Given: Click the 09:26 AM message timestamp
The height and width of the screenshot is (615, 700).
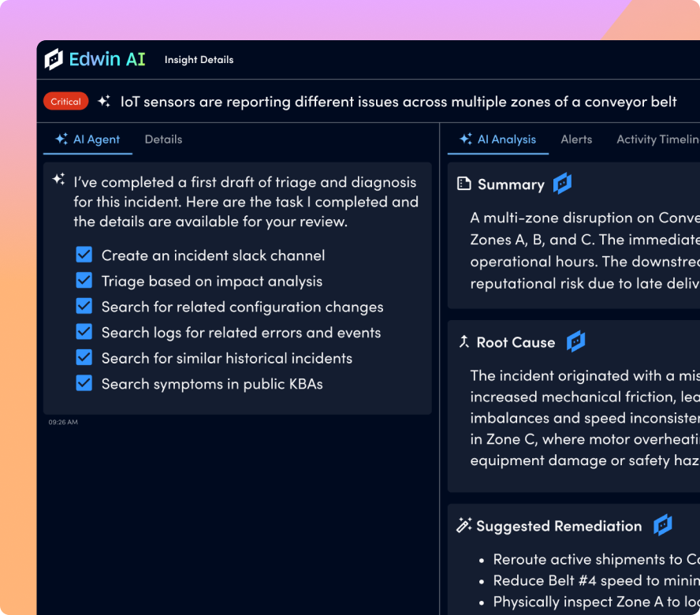Looking at the screenshot, I should pyautogui.click(x=63, y=423).
